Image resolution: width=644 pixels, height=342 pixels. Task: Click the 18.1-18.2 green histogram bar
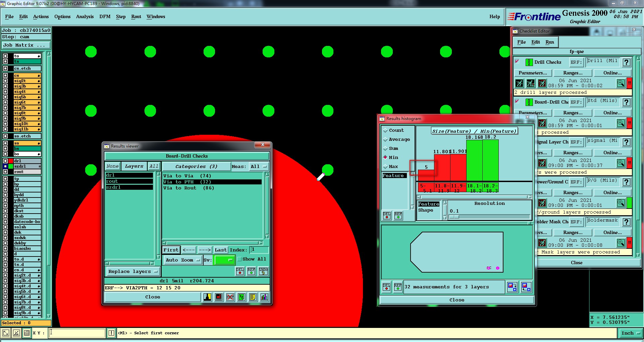click(474, 160)
